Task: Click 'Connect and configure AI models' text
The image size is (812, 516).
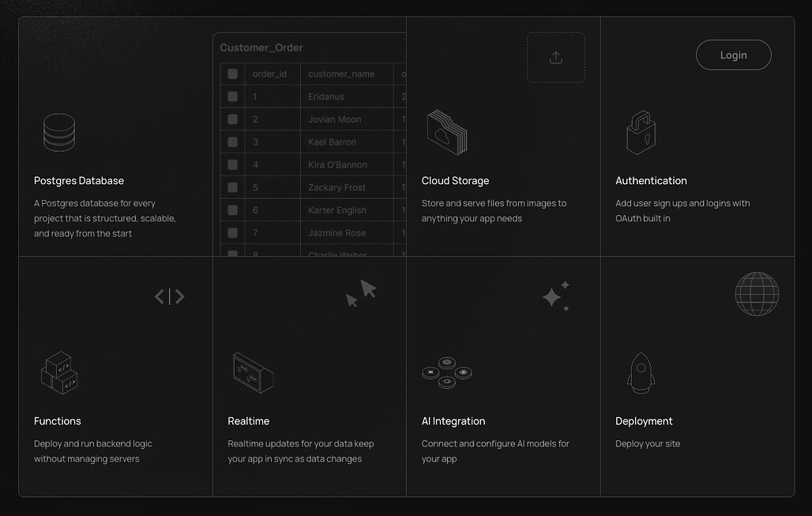Action: coord(495,451)
